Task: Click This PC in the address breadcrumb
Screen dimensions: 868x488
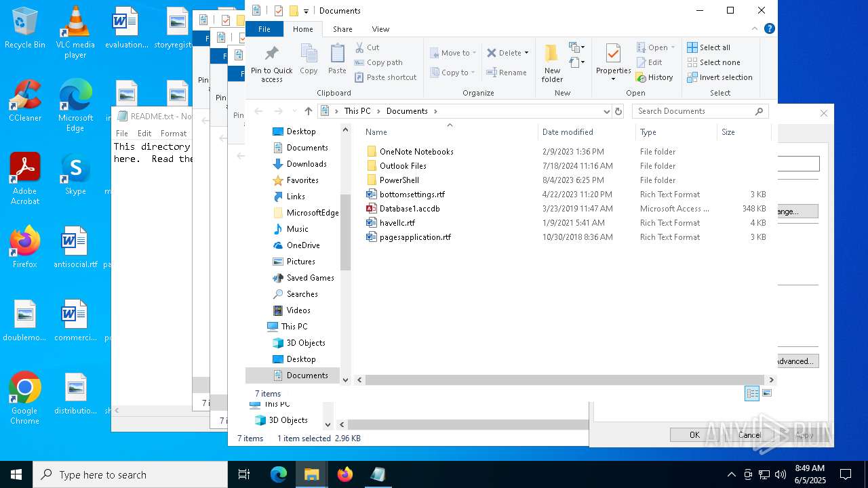Action: [x=357, y=111]
